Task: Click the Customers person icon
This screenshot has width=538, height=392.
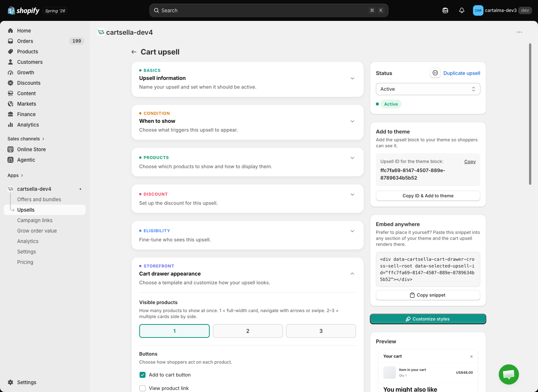Action: click(x=10, y=62)
